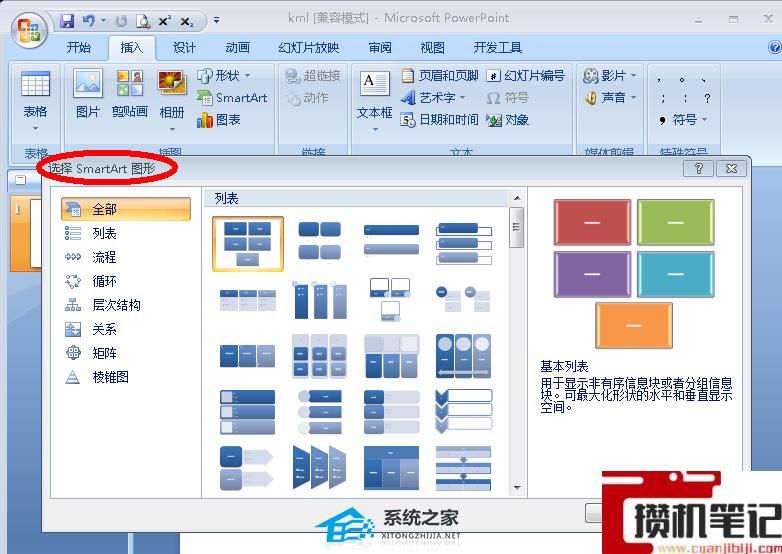The width and height of the screenshot is (782, 554).
Task: Insert a table with the 表格 button
Action: click(x=35, y=100)
